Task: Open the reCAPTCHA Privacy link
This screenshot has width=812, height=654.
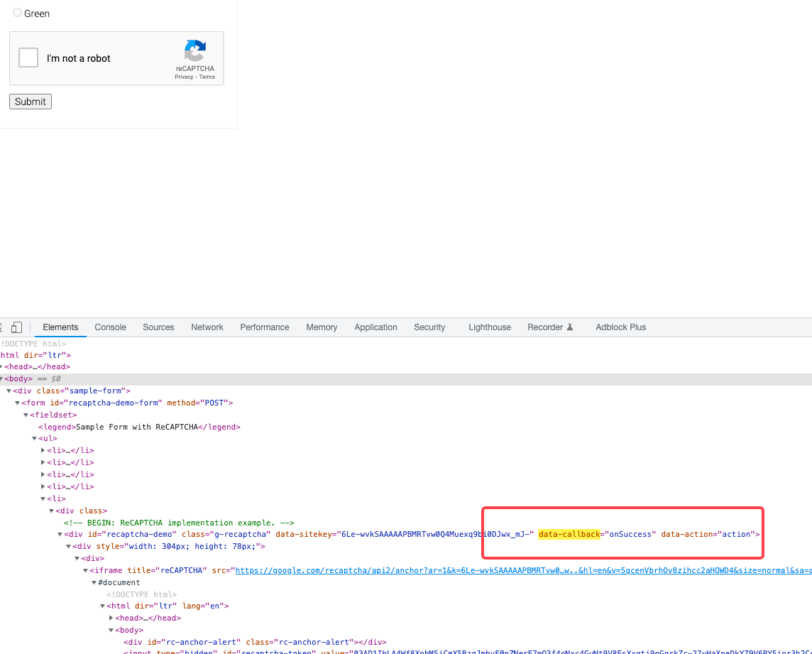Action: click(182, 77)
